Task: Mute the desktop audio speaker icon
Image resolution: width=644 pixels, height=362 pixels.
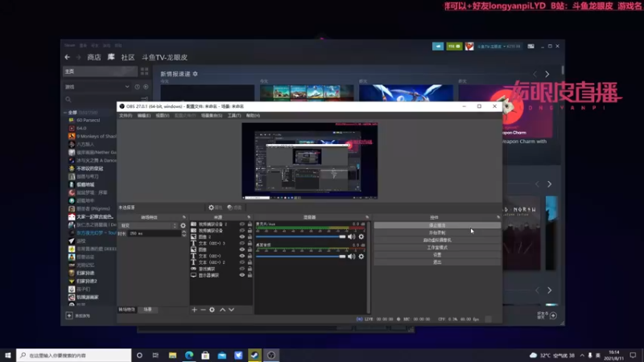Action: pos(351,257)
